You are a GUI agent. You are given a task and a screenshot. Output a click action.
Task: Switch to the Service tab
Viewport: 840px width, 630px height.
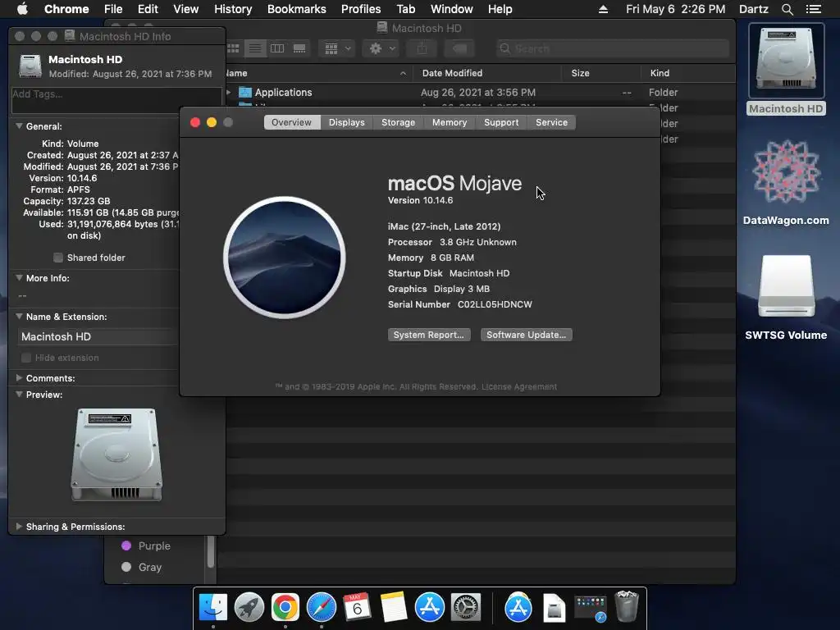[x=551, y=122]
